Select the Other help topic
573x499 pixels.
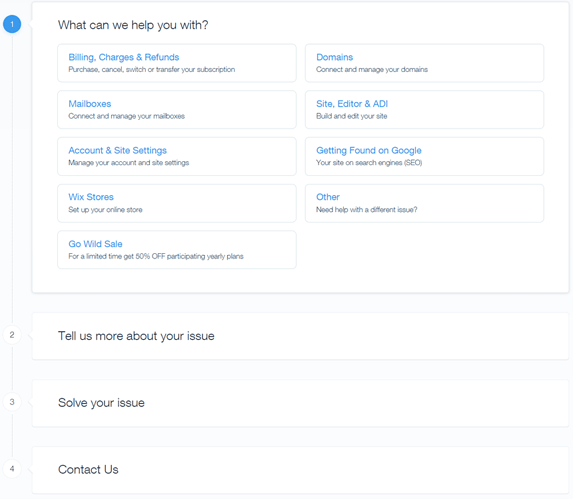pos(425,203)
